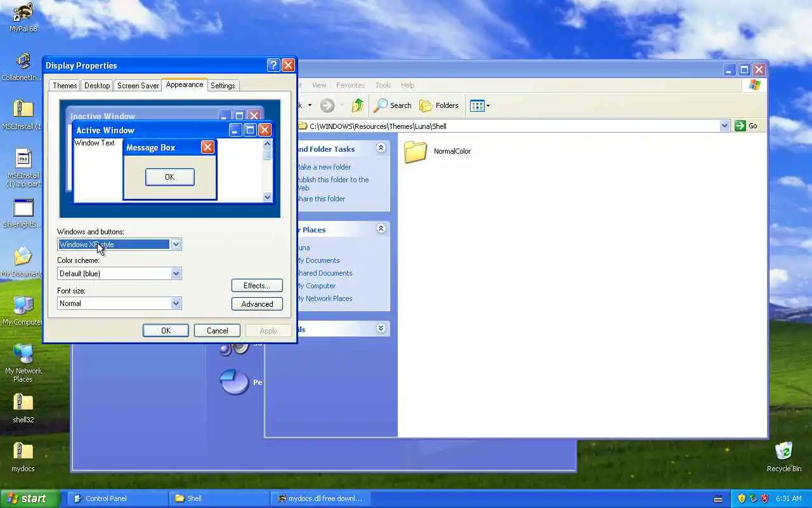Select the My Computer desktop icon
This screenshot has width=812, height=508.
(23, 311)
